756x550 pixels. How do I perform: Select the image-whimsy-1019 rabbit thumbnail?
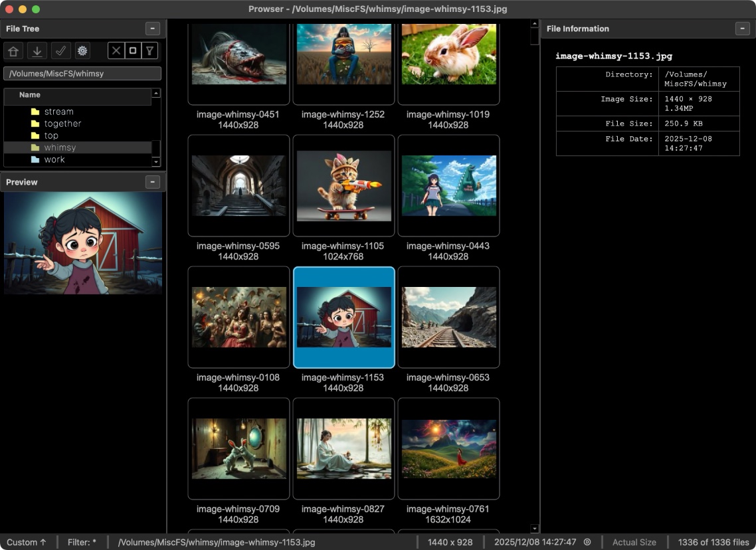click(448, 54)
